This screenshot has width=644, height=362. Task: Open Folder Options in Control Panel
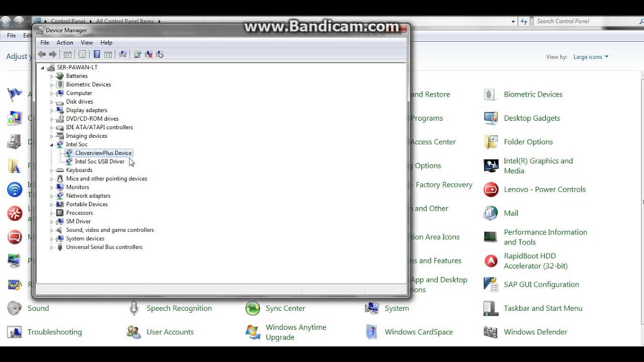528,142
